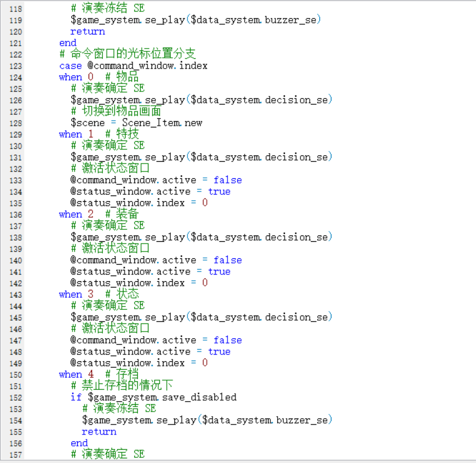Click the 'when 1 # 特技' line

point(99,134)
